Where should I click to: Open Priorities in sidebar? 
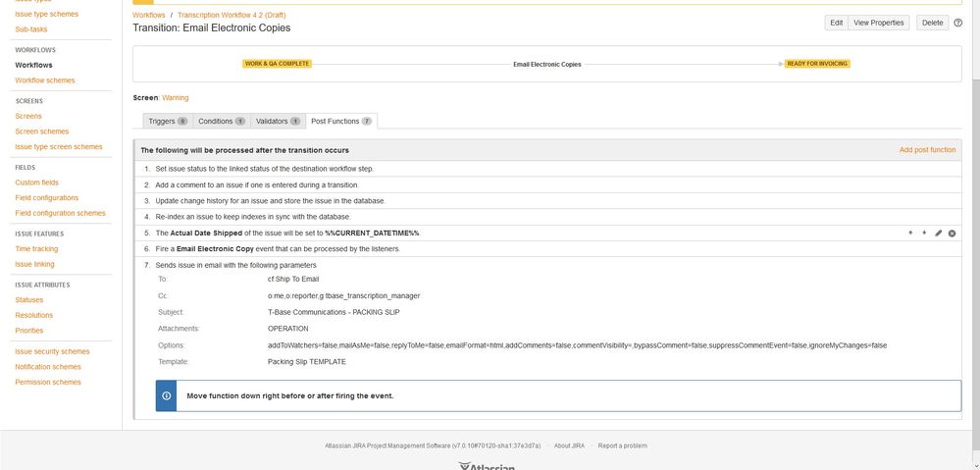tap(29, 331)
